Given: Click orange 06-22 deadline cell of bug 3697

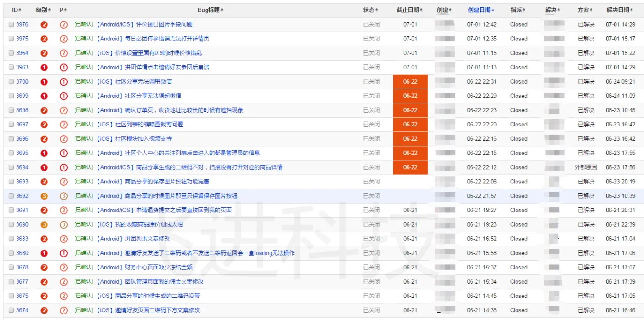Looking at the screenshot, I should (410, 125).
